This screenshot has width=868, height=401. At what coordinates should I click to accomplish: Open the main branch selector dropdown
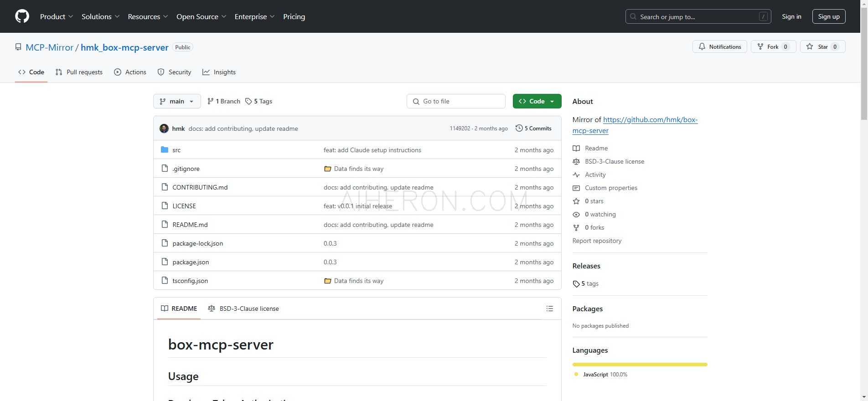(x=177, y=101)
